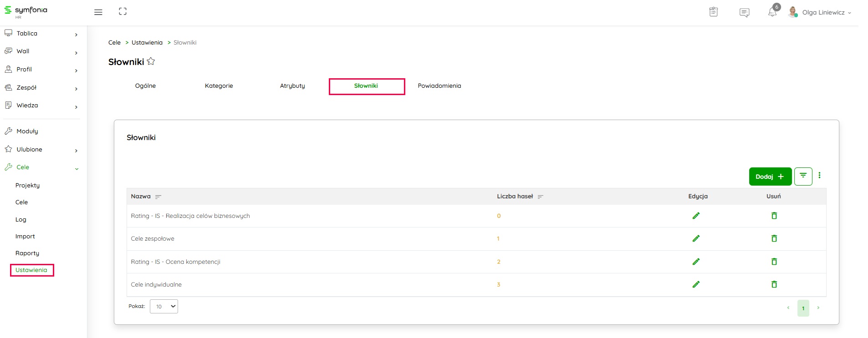Toggle fullscreen mode icon
The height and width of the screenshot is (338, 868).
tap(123, 12)
